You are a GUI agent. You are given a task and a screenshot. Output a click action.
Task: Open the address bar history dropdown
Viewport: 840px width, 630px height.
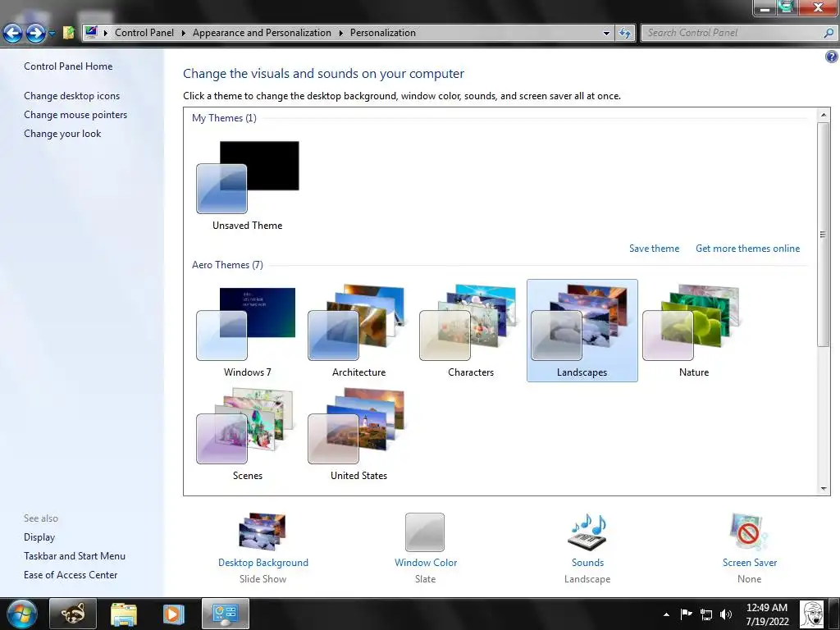[x=606, y=33]
